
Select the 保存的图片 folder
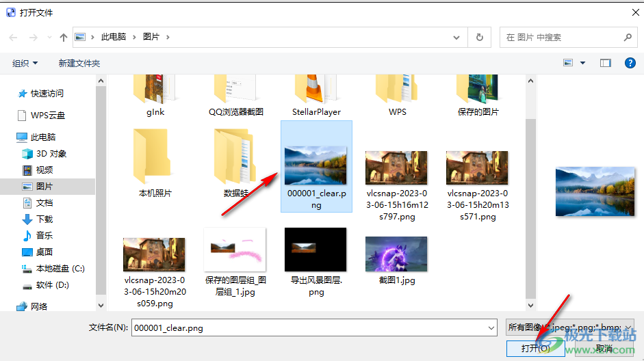(478, 96)
